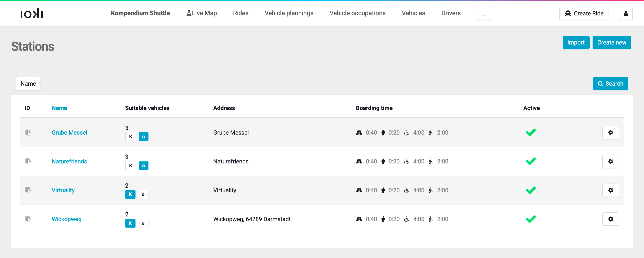Click the o vehicle badge for Wickopweg
This screenshot has height=258, width=644.
(x=143, y=223)
